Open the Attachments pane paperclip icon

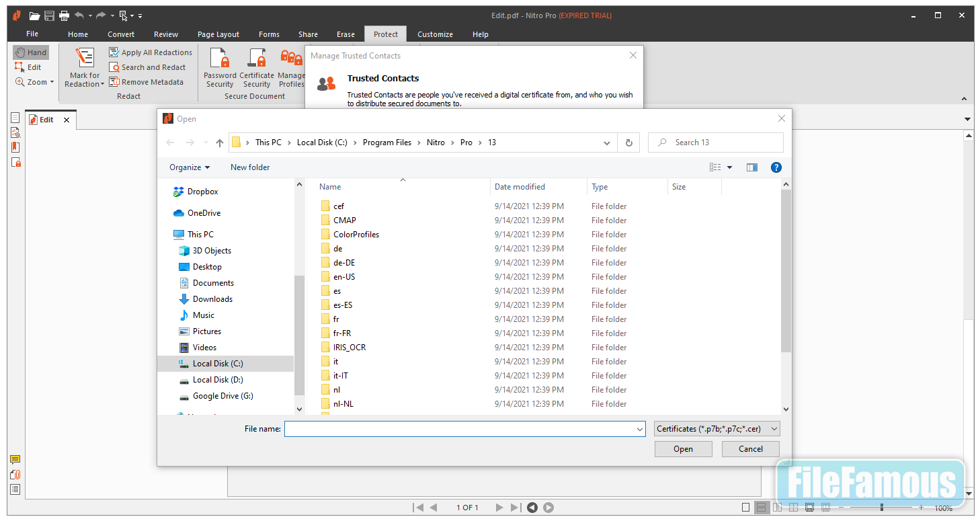pyautogui.click(x=15, y=475)
